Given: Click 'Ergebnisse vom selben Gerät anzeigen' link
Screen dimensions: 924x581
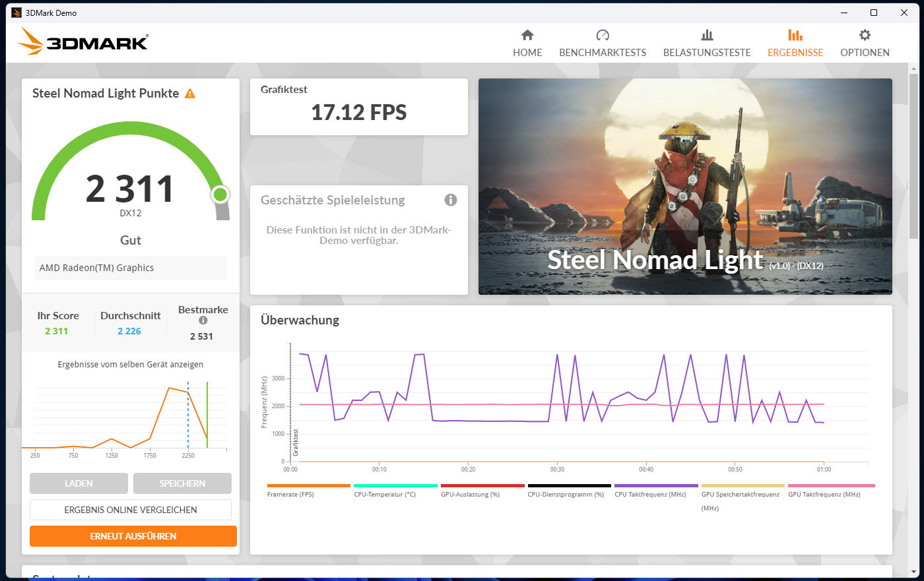Looking at the screenshot, I should pyautogui.click(x=131, y=365).
